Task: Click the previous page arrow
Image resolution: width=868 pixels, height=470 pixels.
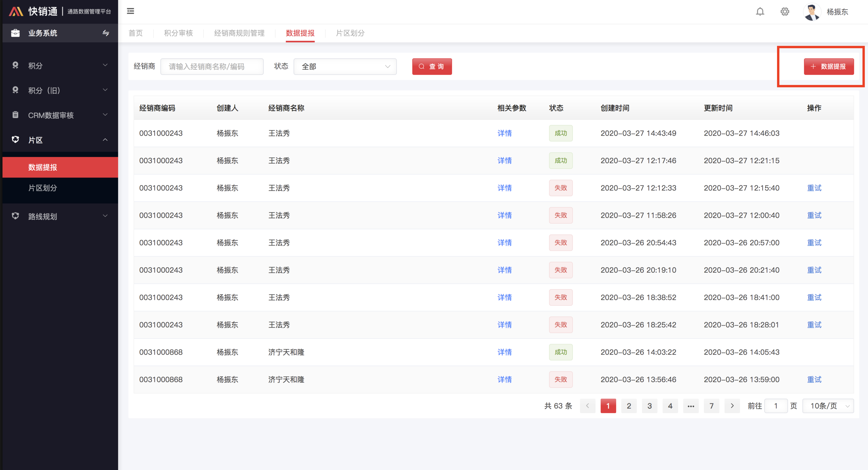Action: pyautogui.click(x=587, y=406)
